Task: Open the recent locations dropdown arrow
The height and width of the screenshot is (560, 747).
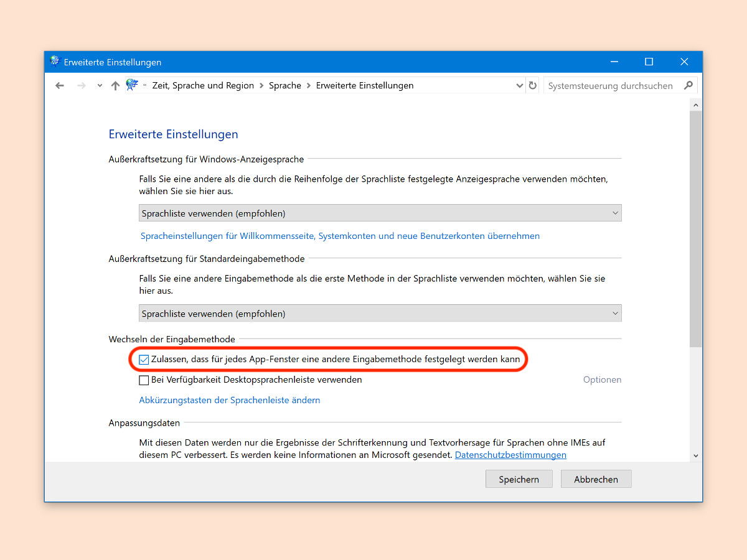Action: (x=100, y=86)
